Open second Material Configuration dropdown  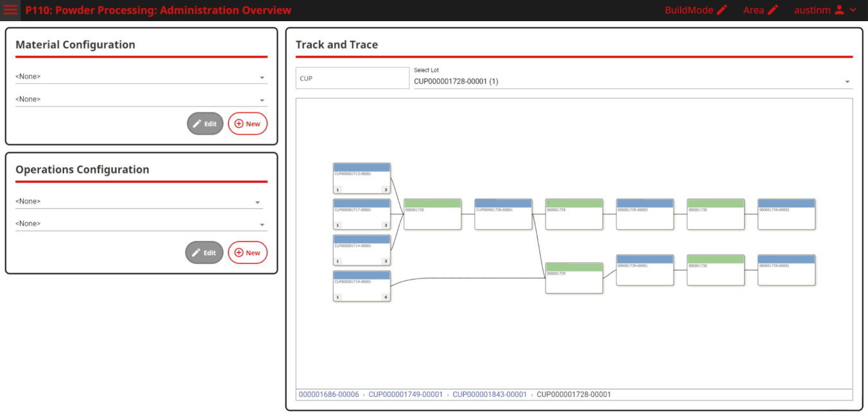tap(140, 99)
